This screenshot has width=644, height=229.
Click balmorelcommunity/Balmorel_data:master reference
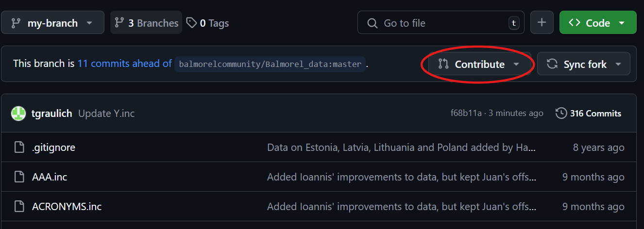coord(270,64)
